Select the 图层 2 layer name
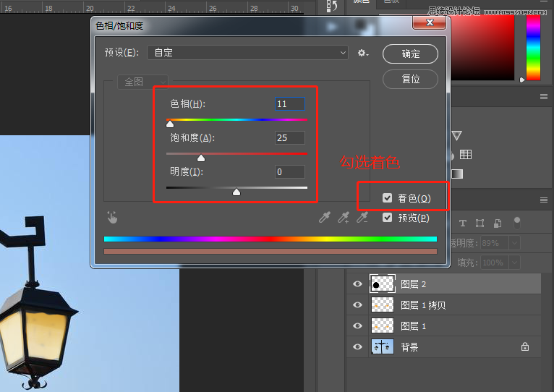This screenshot has height=392, width=554. [x=413, y=284]
